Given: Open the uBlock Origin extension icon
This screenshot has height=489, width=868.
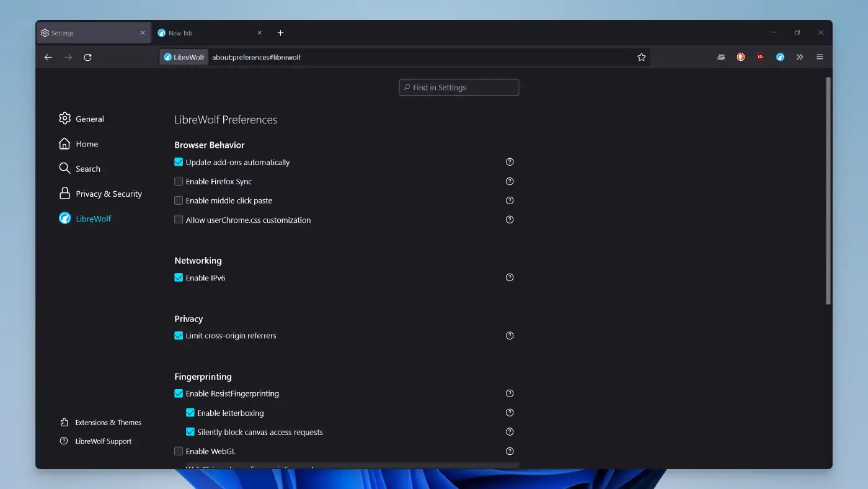Looking at the screenshot, I should click(x=760, y=57).
